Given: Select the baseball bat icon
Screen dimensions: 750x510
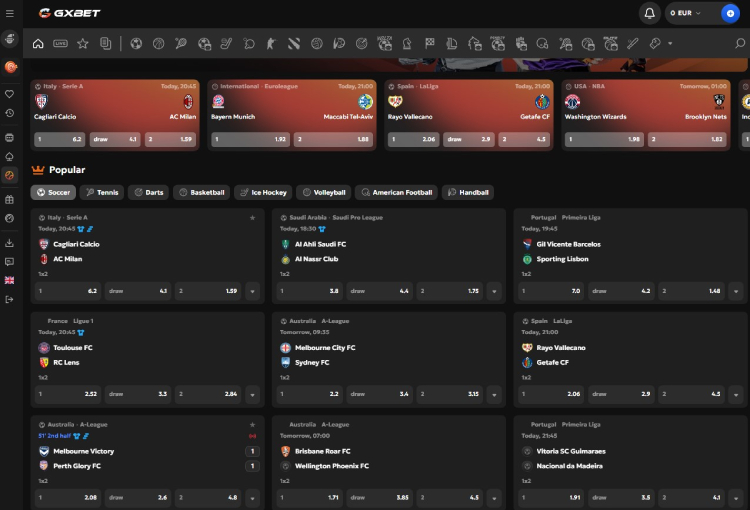Looking at the screenshot, I should pyautogui.click(x=633, y=44).
